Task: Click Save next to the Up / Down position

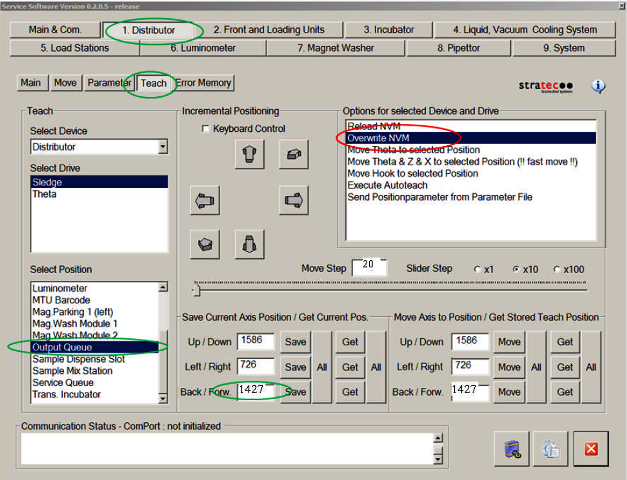Action: tap(295, 342)
